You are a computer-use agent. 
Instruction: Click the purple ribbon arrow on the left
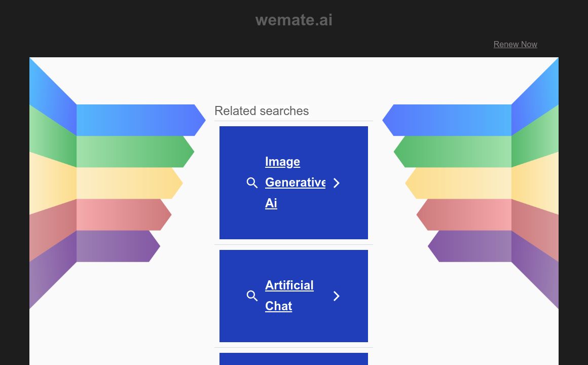(117, 246)
